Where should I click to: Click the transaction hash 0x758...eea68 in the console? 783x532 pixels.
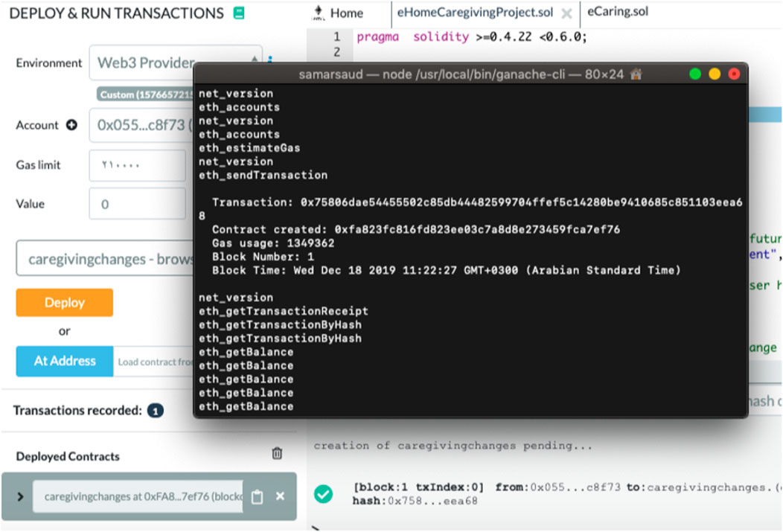tap(415, 501)
